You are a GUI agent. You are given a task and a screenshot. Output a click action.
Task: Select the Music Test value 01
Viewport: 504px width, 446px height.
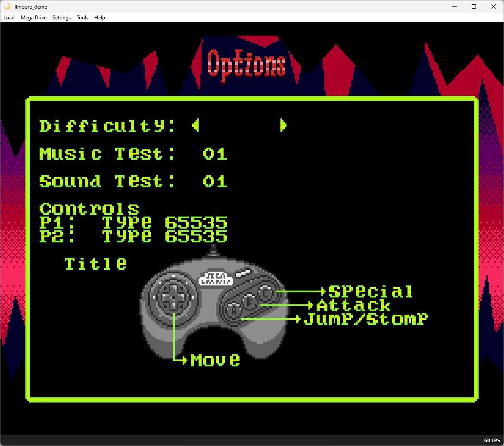(215, 154)
